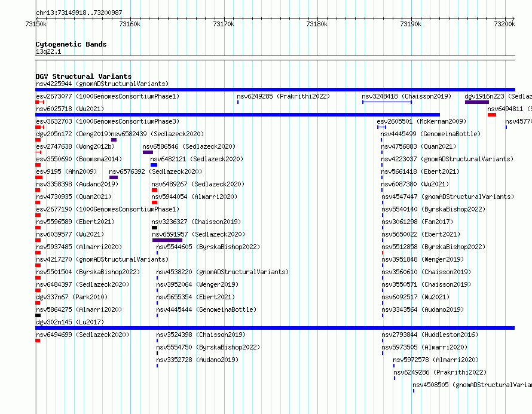
Task: Open variant nsv4225944 (gnomADStructuralVariants) label
Action: 102,84
